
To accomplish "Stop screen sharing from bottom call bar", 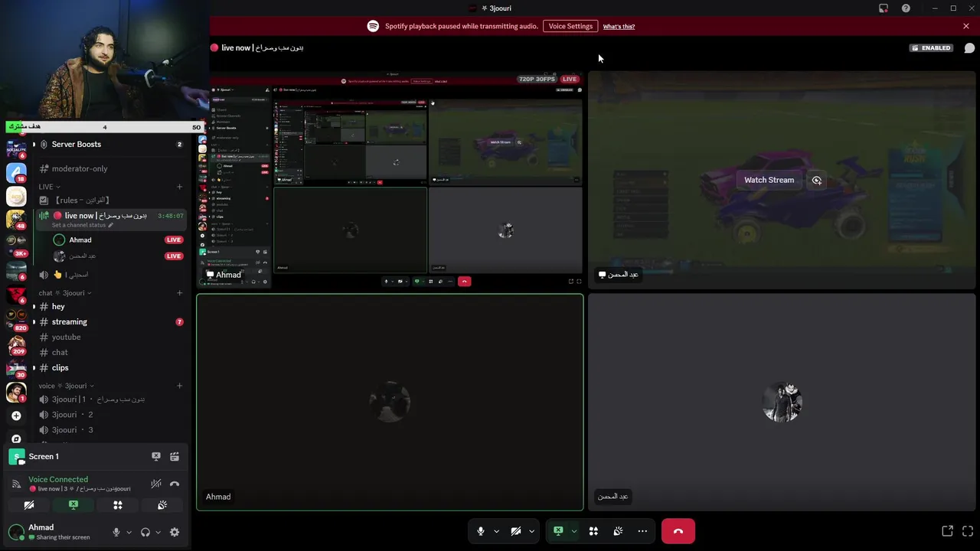I will coord(558,531).
